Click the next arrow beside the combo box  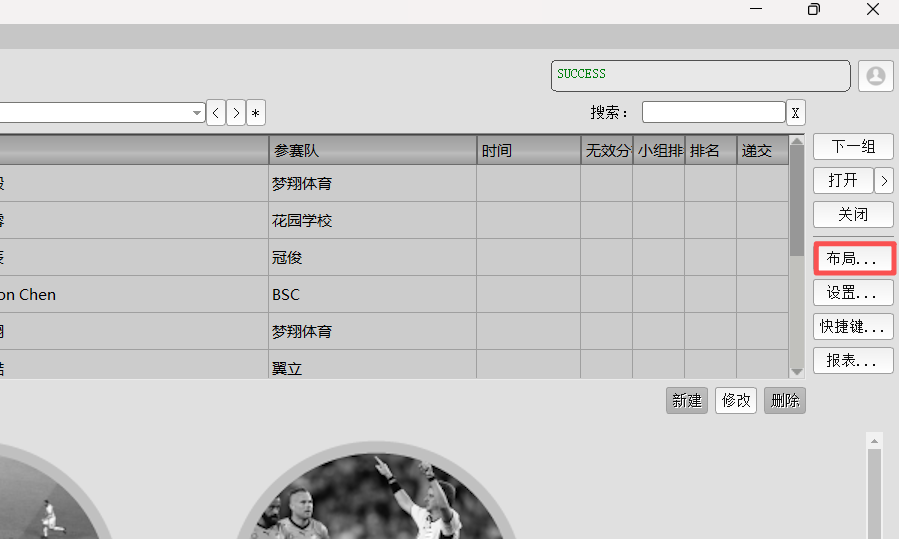pyautogui.click(x=236, y=113)
